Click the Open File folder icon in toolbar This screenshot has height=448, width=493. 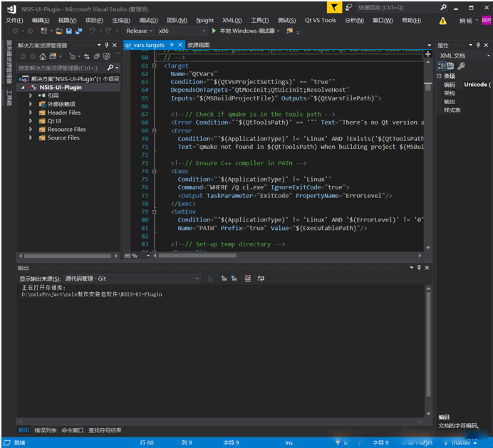click(x=59, y=31)
